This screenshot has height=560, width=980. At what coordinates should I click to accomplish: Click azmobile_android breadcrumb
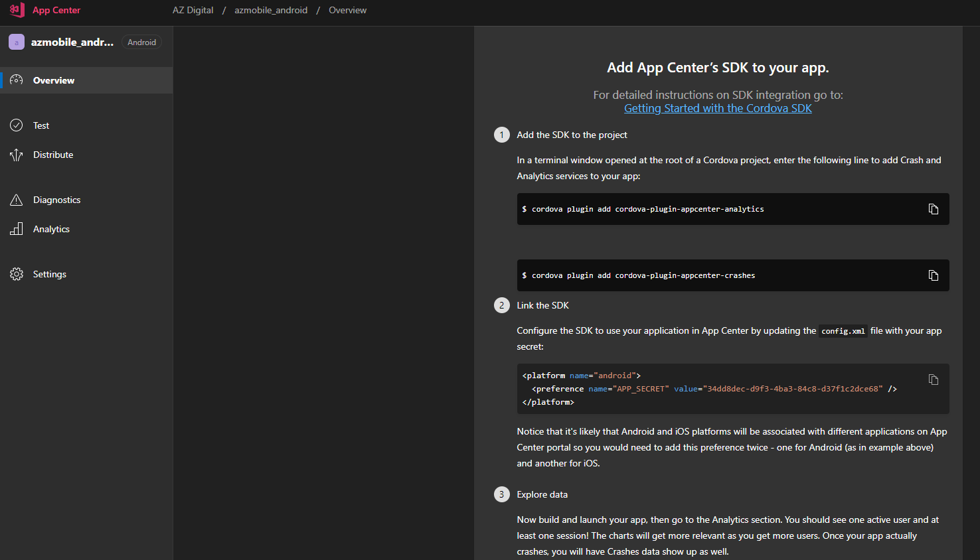[x=271, y=10]
